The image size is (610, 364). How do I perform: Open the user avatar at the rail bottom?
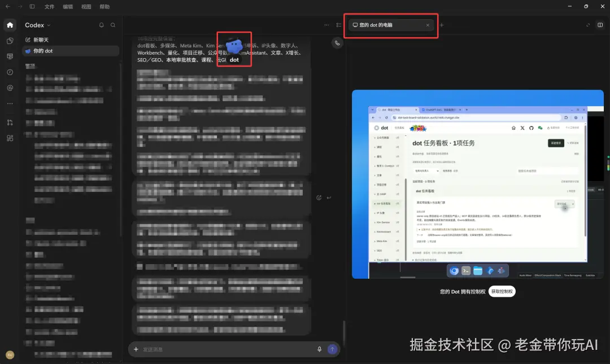pyautogui.click(x=10, y=354)
